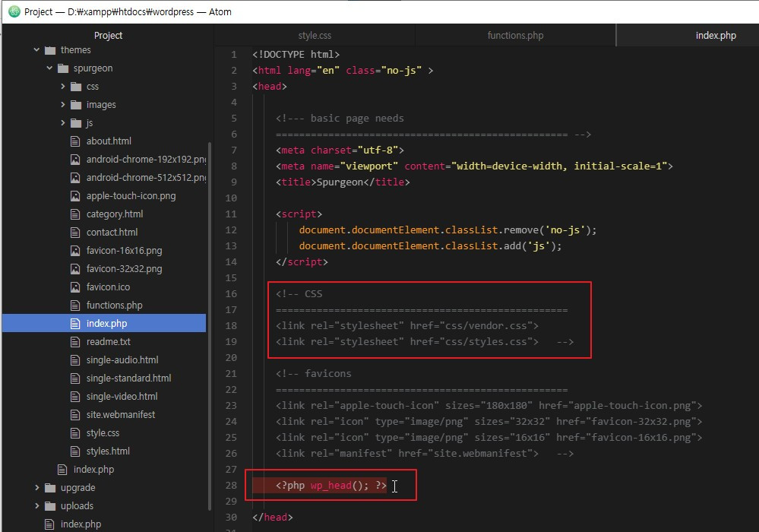
Task: Click the single-audio.html file icon
Action: (75, 359)
